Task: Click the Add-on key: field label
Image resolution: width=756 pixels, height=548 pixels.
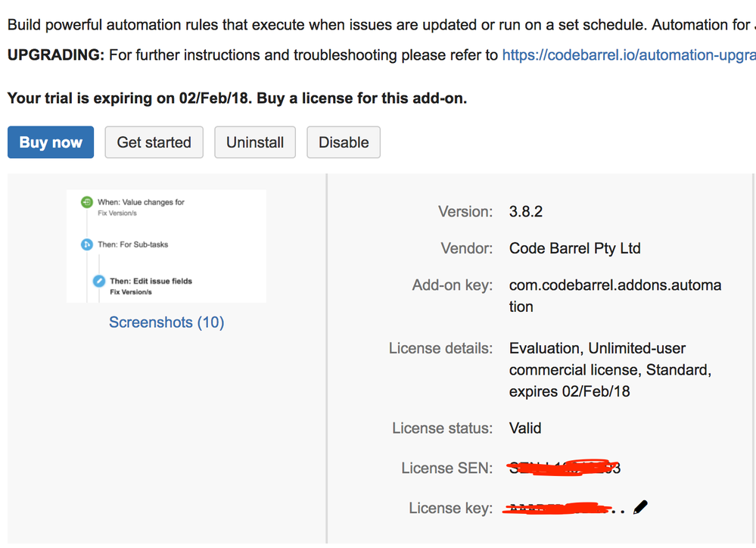Action: (453, 285)
